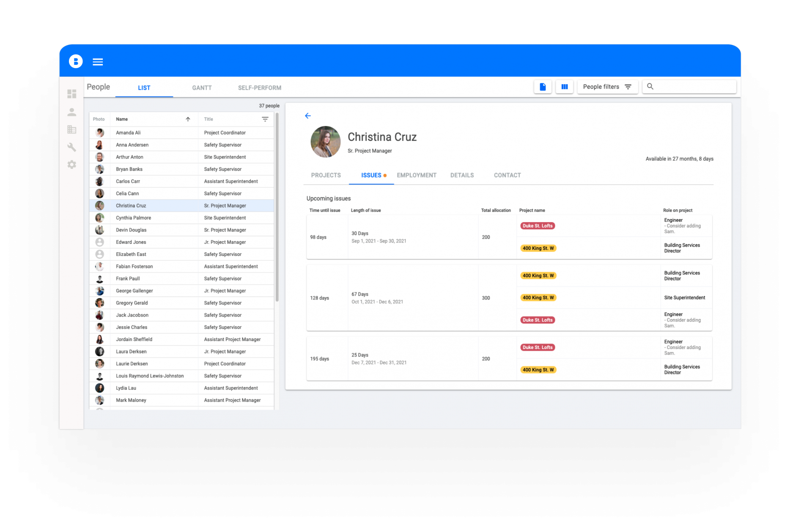This screenshot has height=531, width=812.
Task: Open the dashboard icon in sidebar
Action: click(x=72, y=94)
